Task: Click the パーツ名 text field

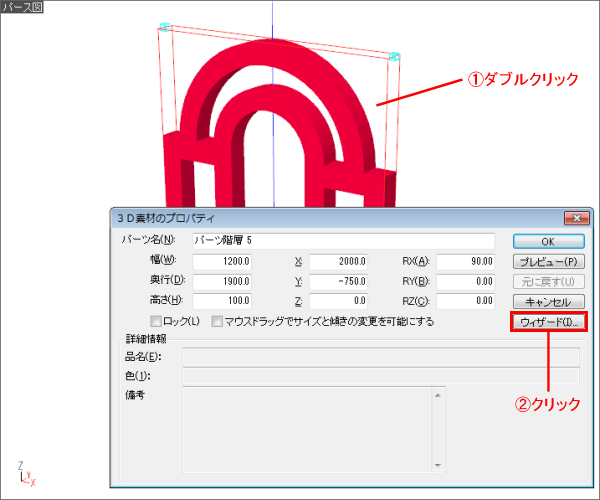Action: coord(342,241)
